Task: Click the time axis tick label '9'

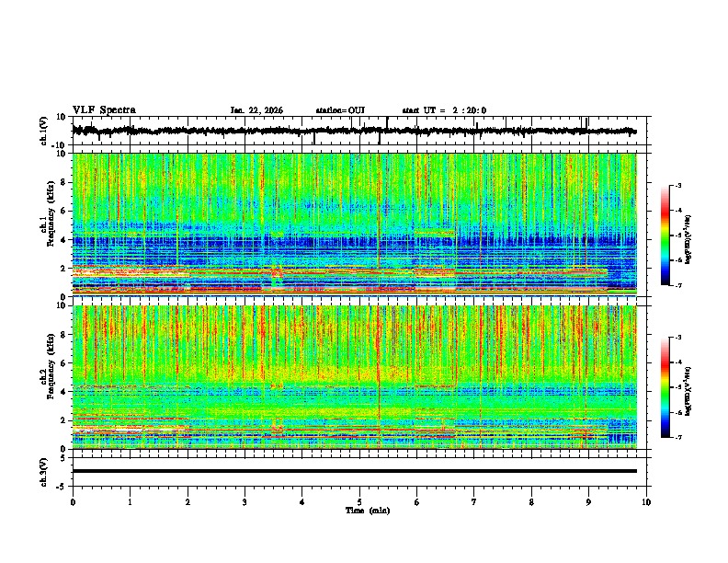Action: pos(588,502)
